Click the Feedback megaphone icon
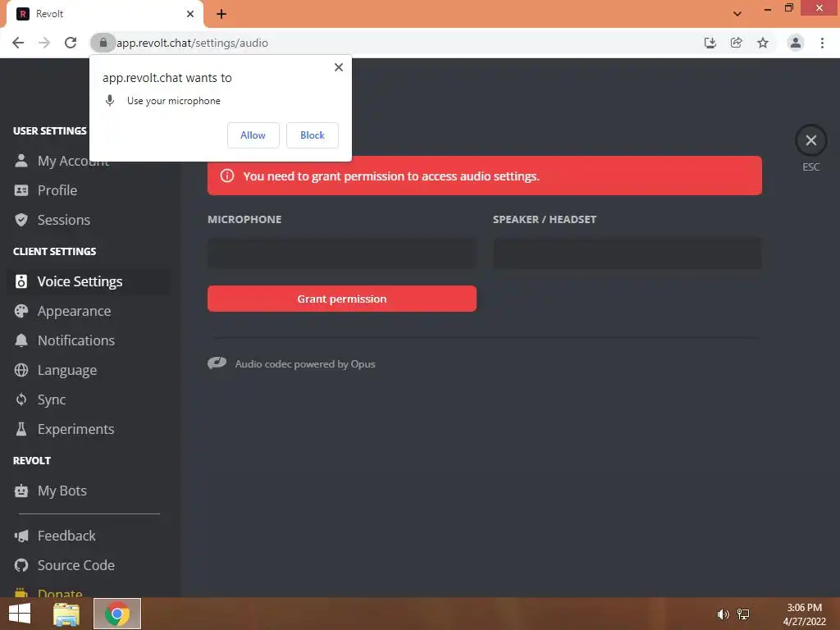The height and width of the screenshot is (630, 840). pyautogui.click(x=21, y=536)
